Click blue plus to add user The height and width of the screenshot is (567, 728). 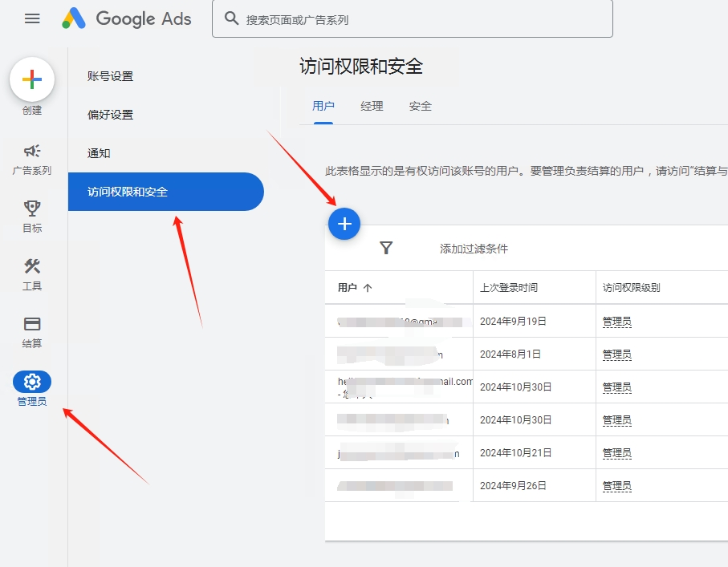click(x=344, y=224)
